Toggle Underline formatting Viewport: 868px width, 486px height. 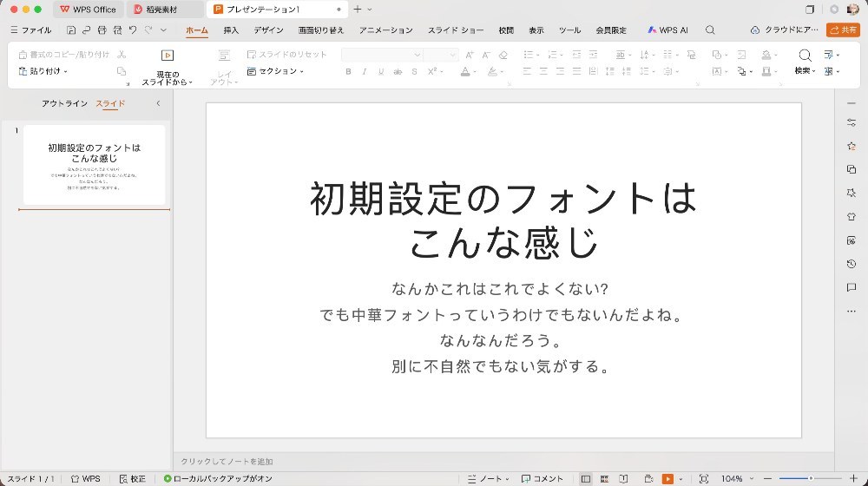click(x=381, y=71)
